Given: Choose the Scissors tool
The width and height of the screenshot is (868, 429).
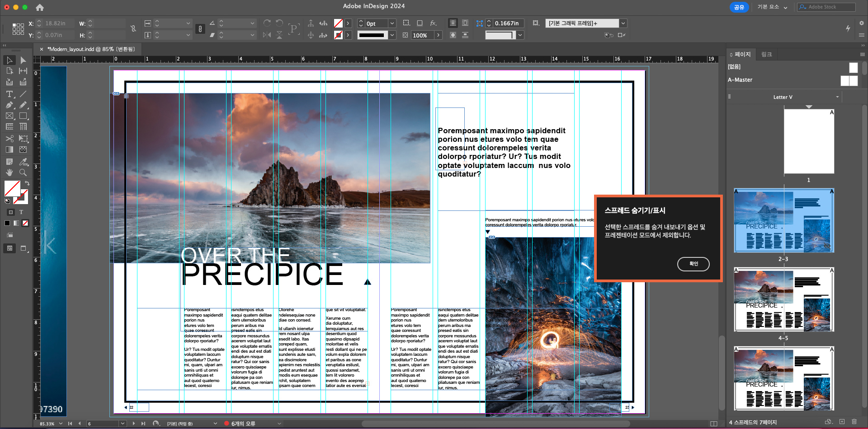Looking at the screenshot, I should pos(9,139).
